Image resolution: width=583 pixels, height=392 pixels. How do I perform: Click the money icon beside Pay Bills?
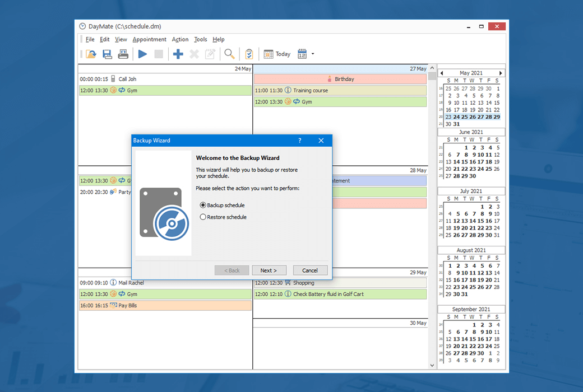(x=113, y=305)
